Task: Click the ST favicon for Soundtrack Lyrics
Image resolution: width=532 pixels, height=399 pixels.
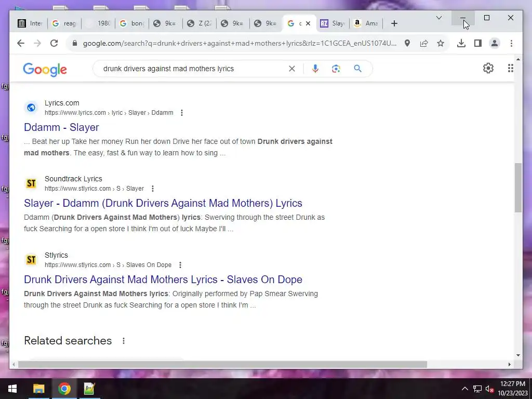Action: click(x=31, y=183)
